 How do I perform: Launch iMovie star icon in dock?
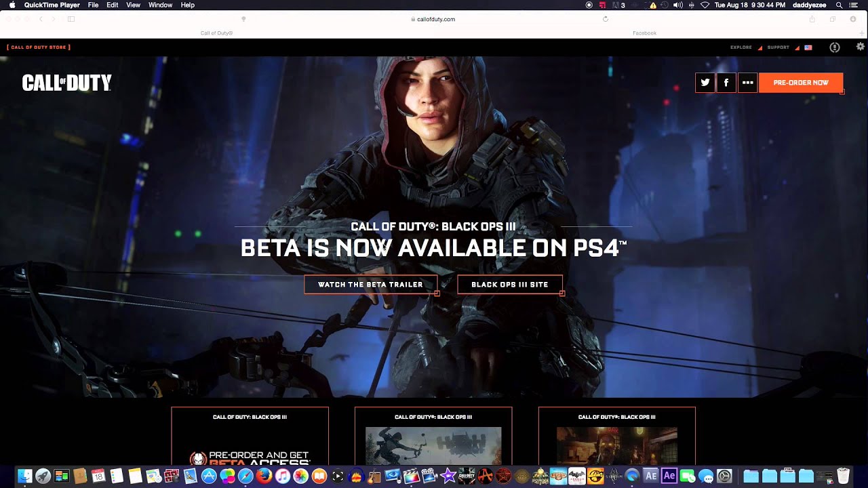pyautogui.click(x=448, y=476)
